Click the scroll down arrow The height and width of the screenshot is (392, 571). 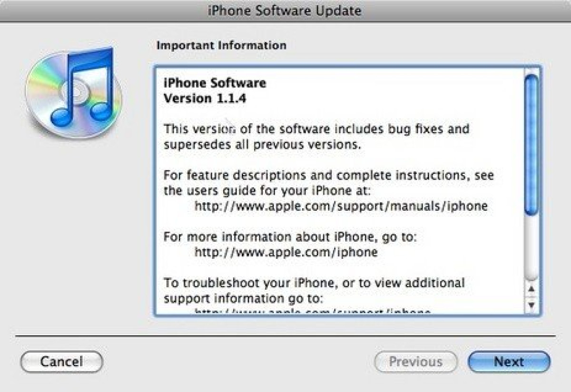[532, 304]
